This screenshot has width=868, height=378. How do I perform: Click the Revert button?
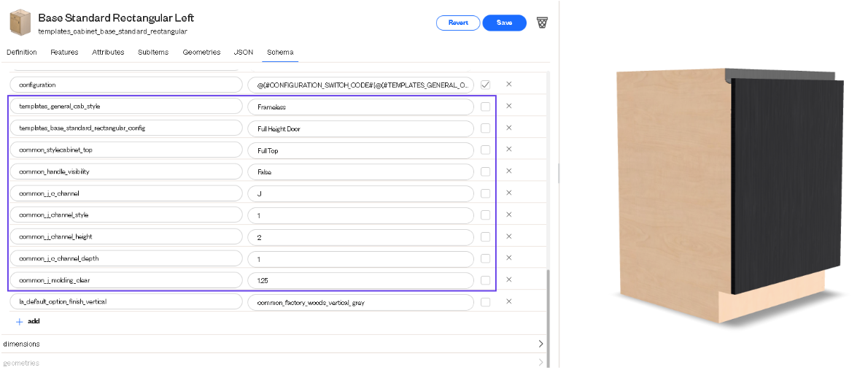[458, 23]
